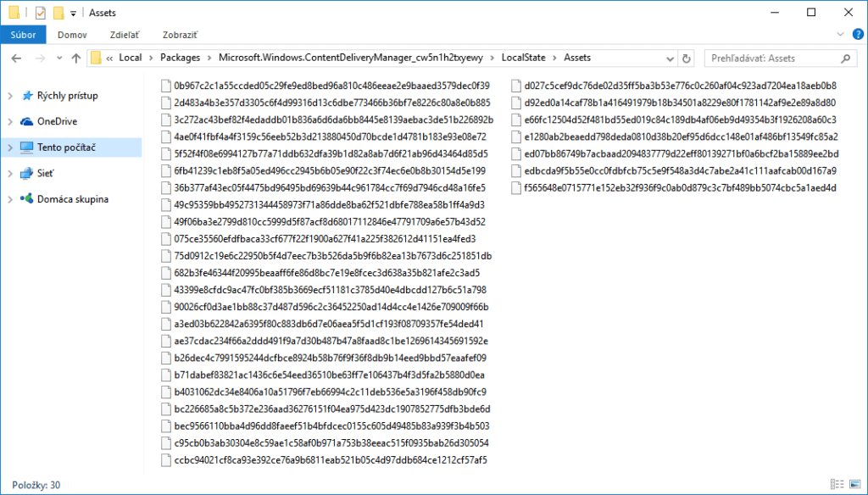The image size is (868, 495).
Task: Click Local in the address path
Action: [131, 58]
